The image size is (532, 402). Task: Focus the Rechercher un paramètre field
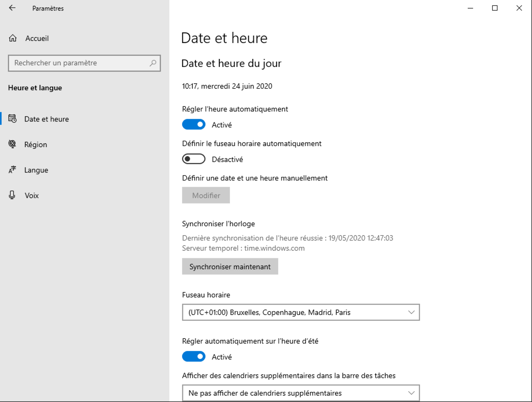tap(80, 63)
